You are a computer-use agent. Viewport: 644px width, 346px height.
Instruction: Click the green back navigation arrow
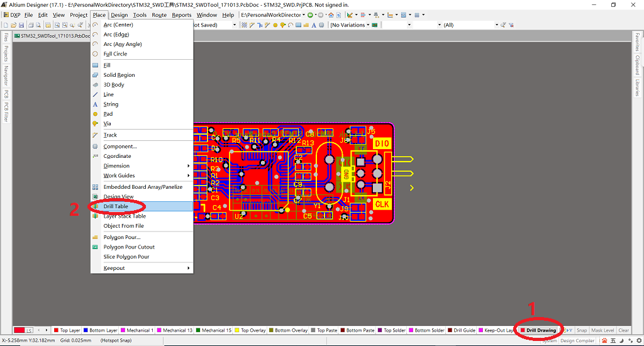(x=310, y=15)
